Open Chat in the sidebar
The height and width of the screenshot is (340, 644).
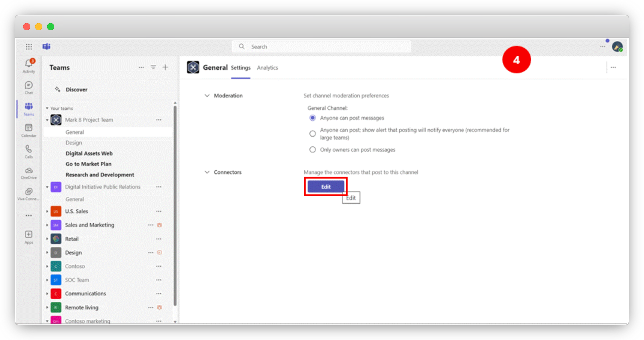tap(29, 86)
